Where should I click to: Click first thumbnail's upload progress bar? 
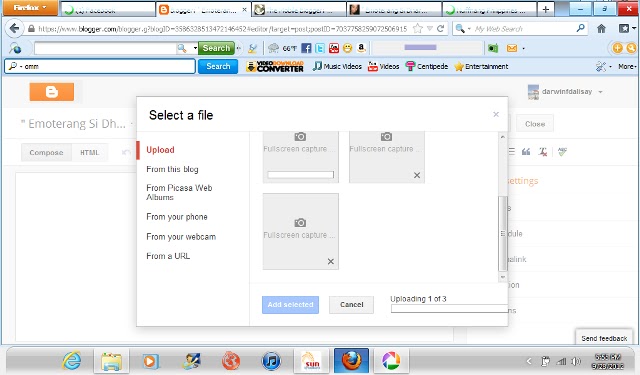(301, 175)
